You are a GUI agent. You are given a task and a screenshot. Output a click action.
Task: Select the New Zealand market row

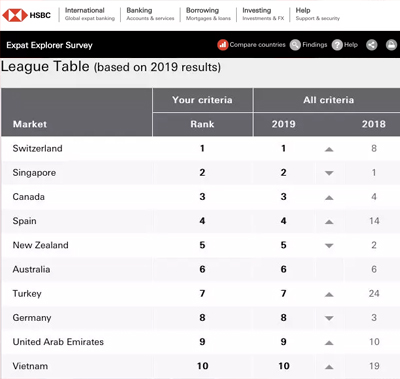(x=201, y=245)
